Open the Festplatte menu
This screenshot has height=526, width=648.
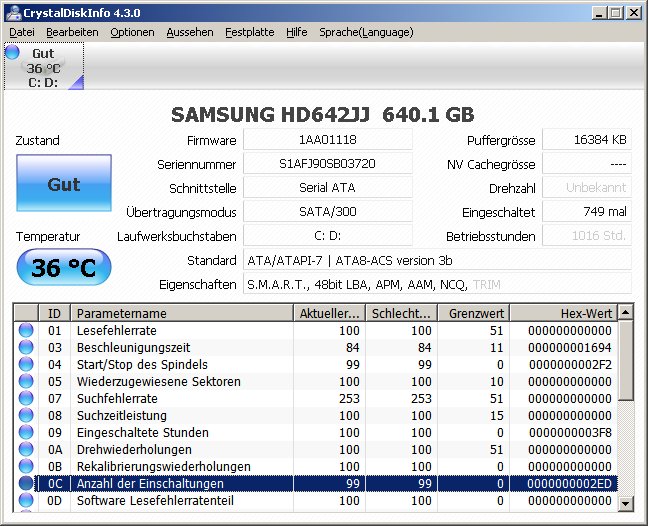pos(249,32)
